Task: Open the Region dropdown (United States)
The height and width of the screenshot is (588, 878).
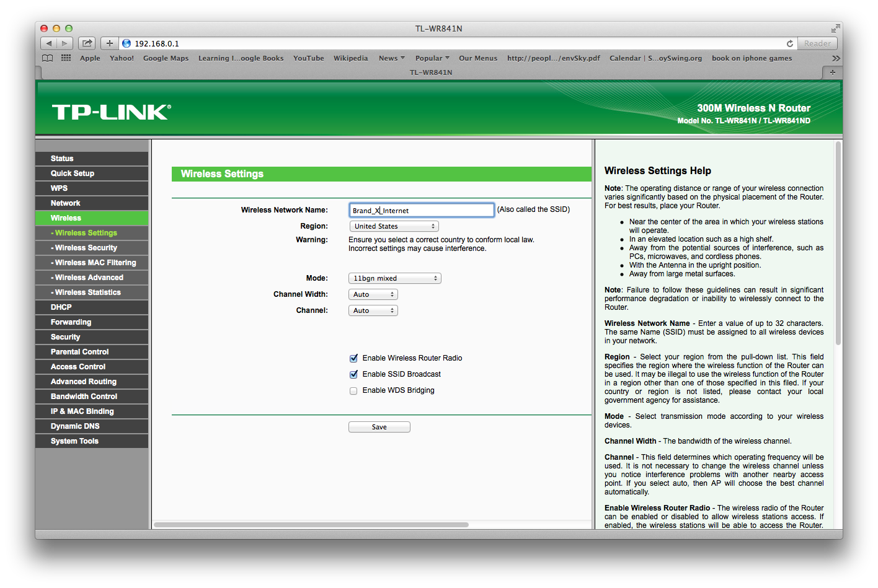Action: [394, 227]
